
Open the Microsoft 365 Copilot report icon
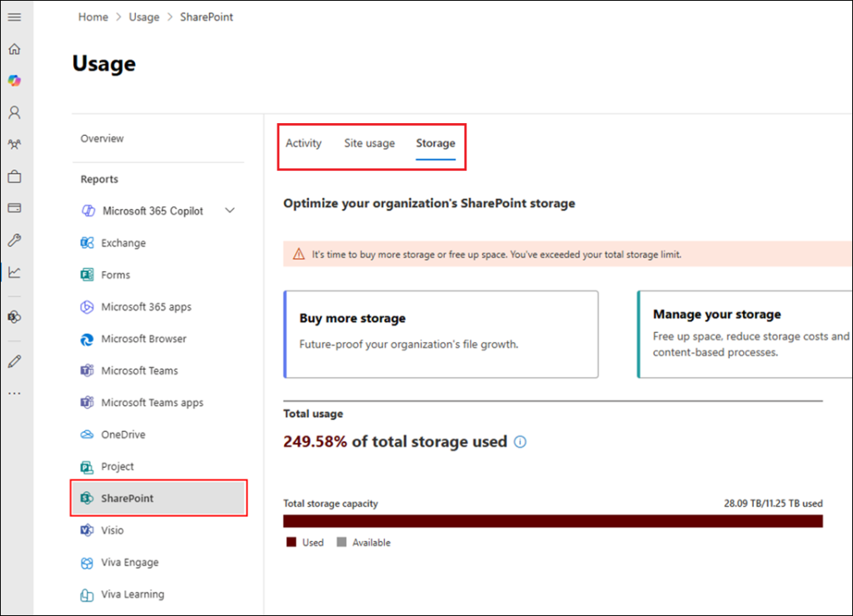pyautogui.click(x=88, y=211)
